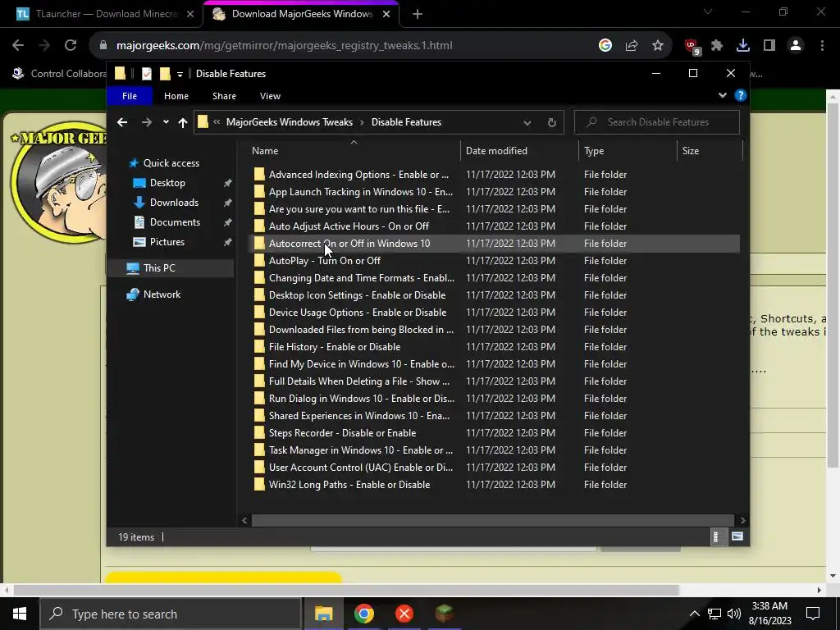Go up one folder level in Explorer
840x630 pixels.
183,123
